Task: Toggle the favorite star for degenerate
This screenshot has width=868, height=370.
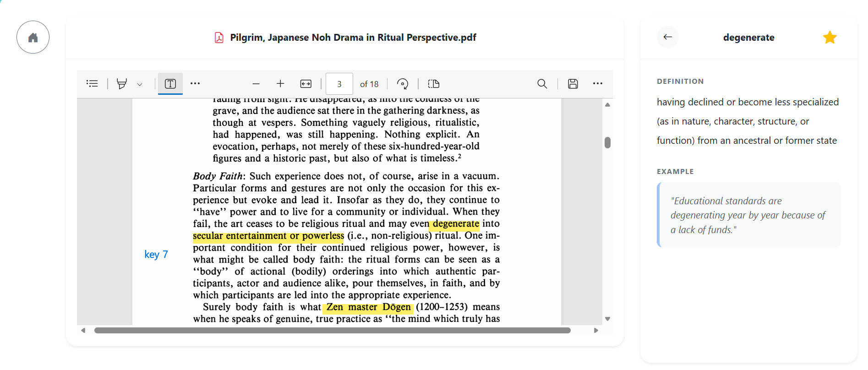Action: (830, 37)
